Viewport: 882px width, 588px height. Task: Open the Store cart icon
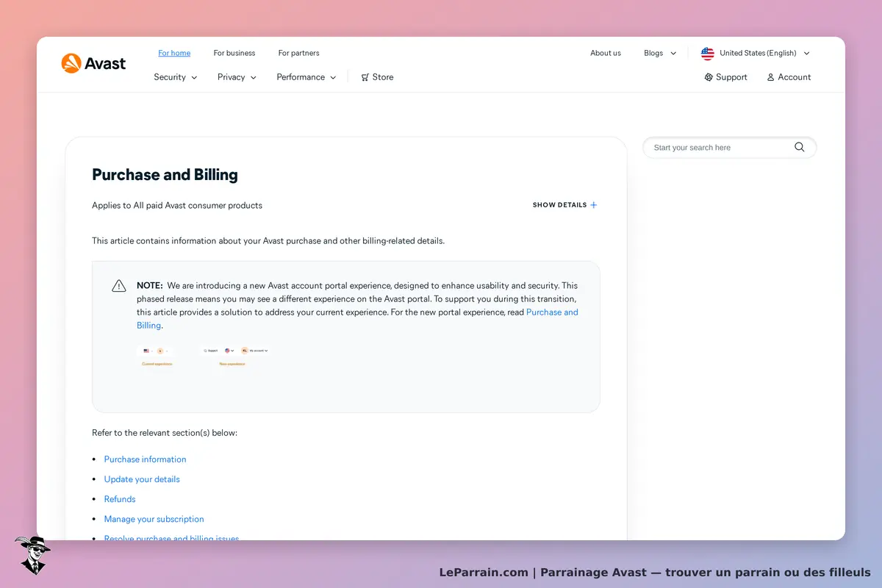click(365, 77)
